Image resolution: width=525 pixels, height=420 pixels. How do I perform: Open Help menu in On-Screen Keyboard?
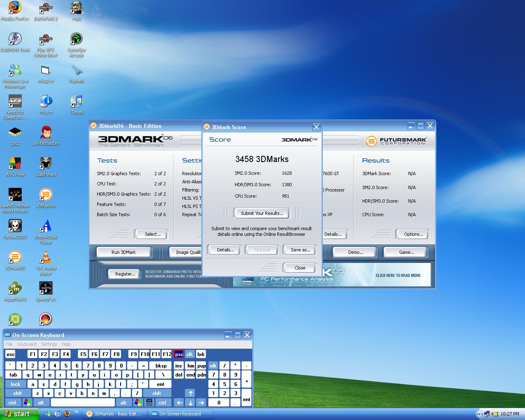click(x=66, y=344)
